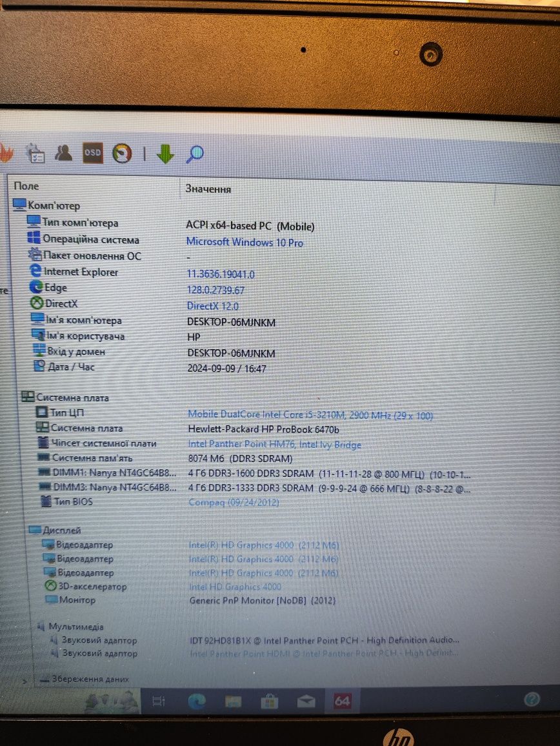Select the Дисплей group header
Screen dimensions: 560x746
tap(55, 530)
